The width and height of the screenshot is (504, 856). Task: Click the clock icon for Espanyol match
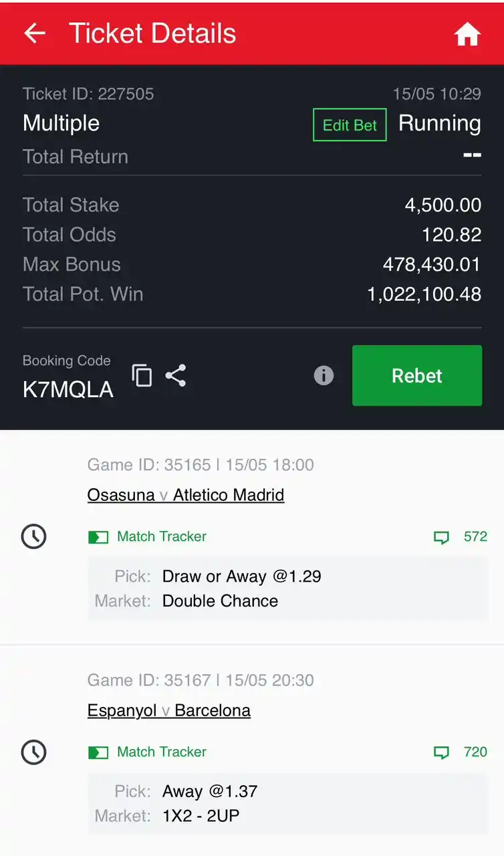point(34,752)
